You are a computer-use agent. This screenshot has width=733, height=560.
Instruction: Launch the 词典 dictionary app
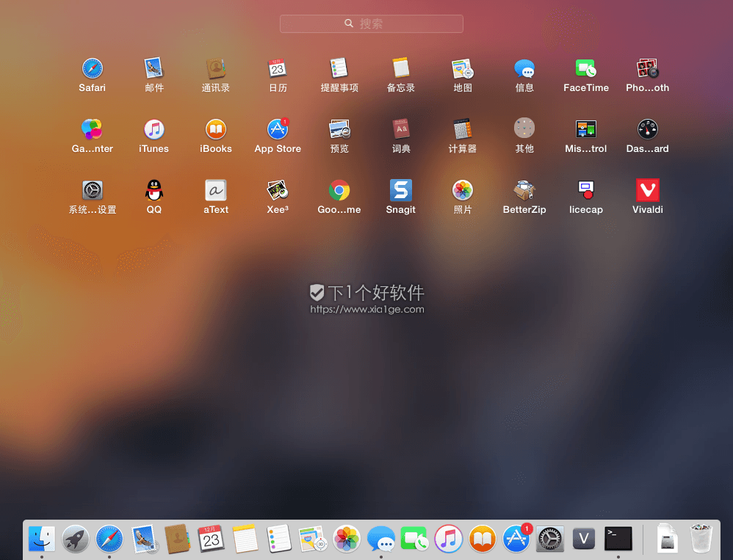[x=400, y=129]
